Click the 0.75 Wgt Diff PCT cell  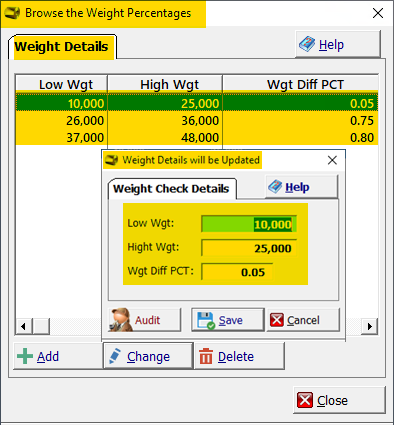pos(300,120)
